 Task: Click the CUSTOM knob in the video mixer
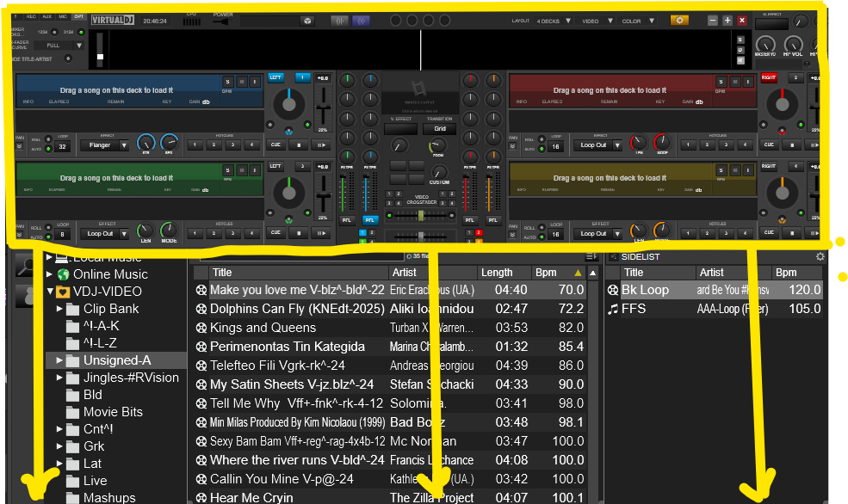tap(439, 173)
